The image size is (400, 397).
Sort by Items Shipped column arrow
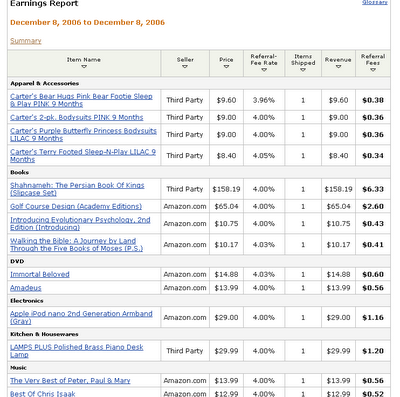(303, 70)
